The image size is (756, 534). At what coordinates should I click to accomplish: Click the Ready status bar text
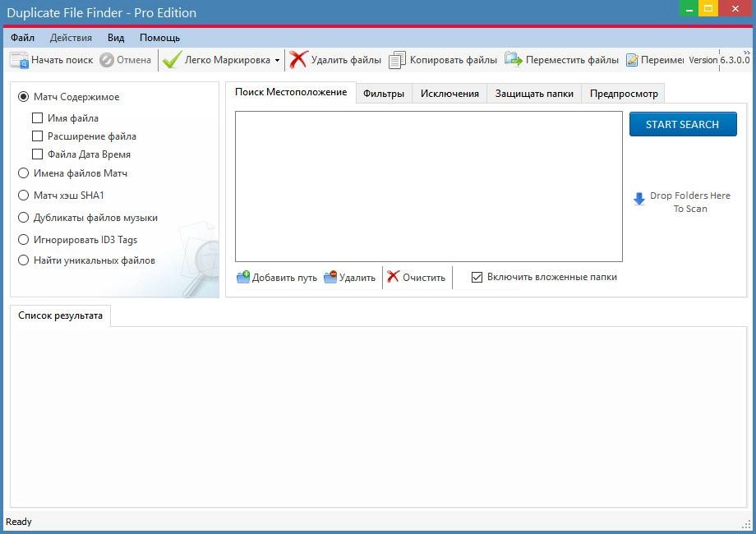(19, 522)
